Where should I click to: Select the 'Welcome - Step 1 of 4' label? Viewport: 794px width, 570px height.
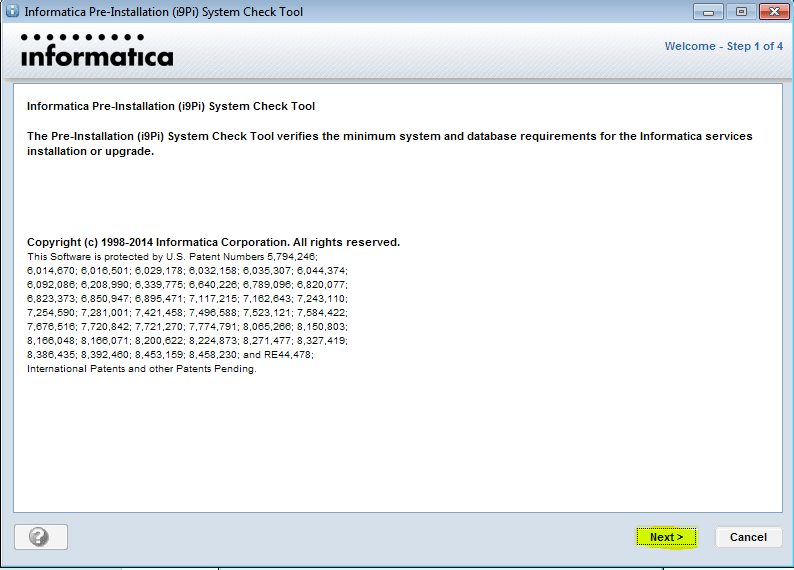coord(724,46)
